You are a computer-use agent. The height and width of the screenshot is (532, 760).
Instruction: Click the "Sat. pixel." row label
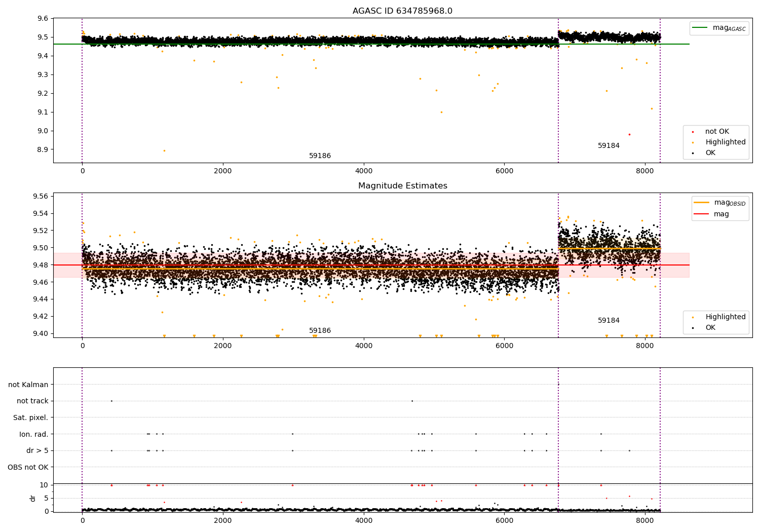31,417
